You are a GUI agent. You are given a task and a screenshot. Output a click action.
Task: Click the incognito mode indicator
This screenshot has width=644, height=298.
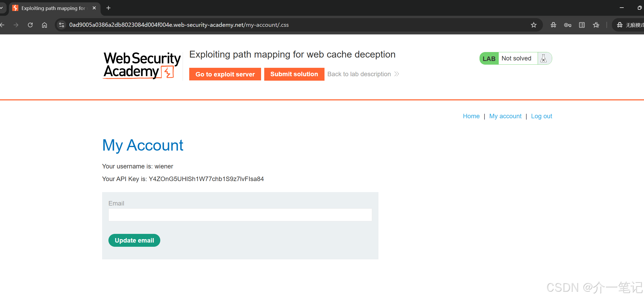[630, 25]
